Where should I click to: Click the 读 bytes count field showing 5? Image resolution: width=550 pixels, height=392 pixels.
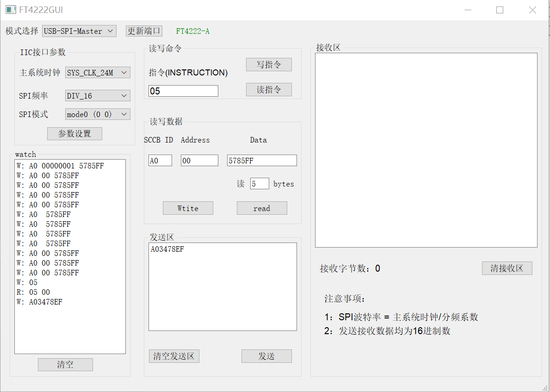[x=260, y=183]
